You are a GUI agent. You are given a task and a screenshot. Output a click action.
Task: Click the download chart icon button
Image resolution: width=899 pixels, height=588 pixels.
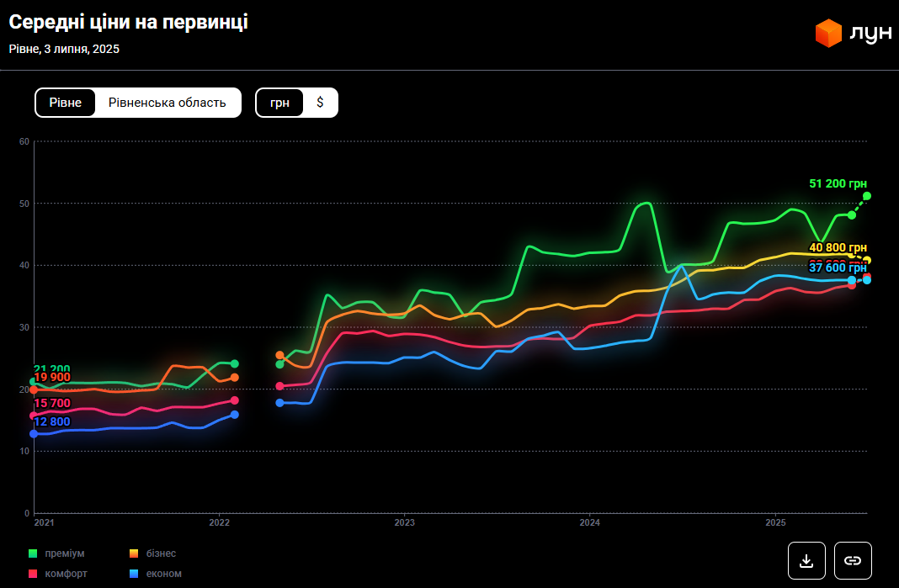[806, 560]
